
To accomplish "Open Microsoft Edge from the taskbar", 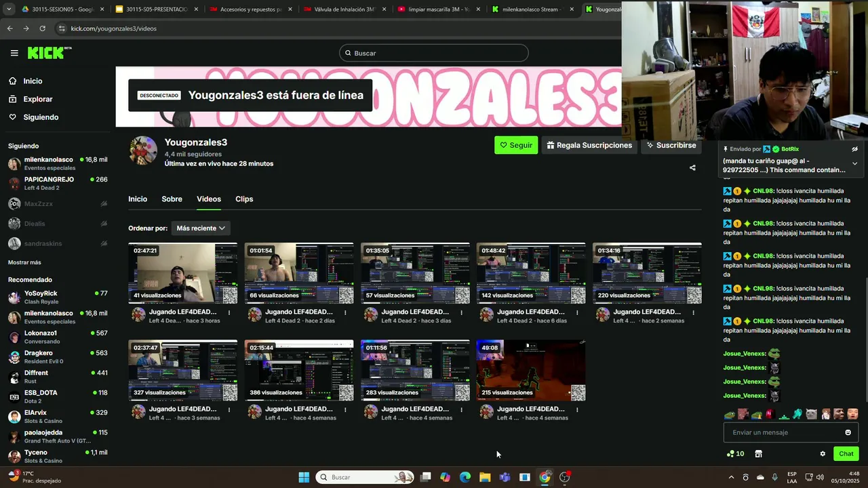I will (x=465, y=477).
